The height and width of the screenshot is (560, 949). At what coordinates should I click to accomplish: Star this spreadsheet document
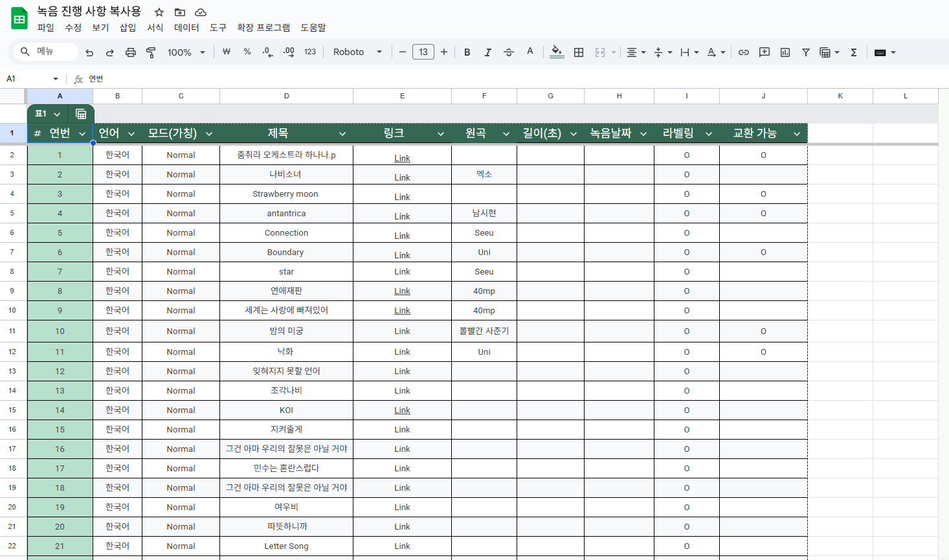159,12
